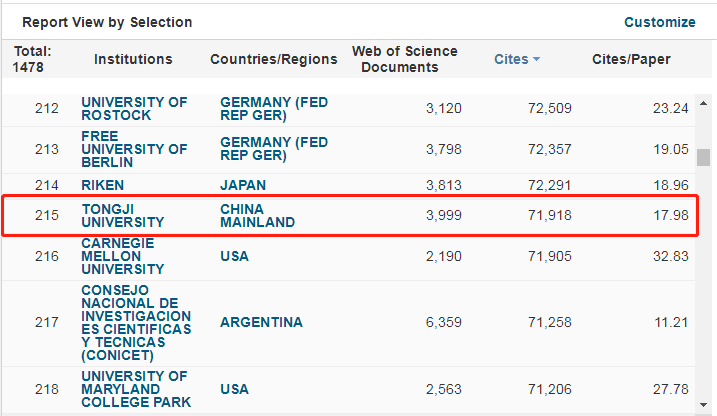The image size is (717, 416).
Task: Click USA link in Carnegie Mellon row
Action: coord(235,256)
